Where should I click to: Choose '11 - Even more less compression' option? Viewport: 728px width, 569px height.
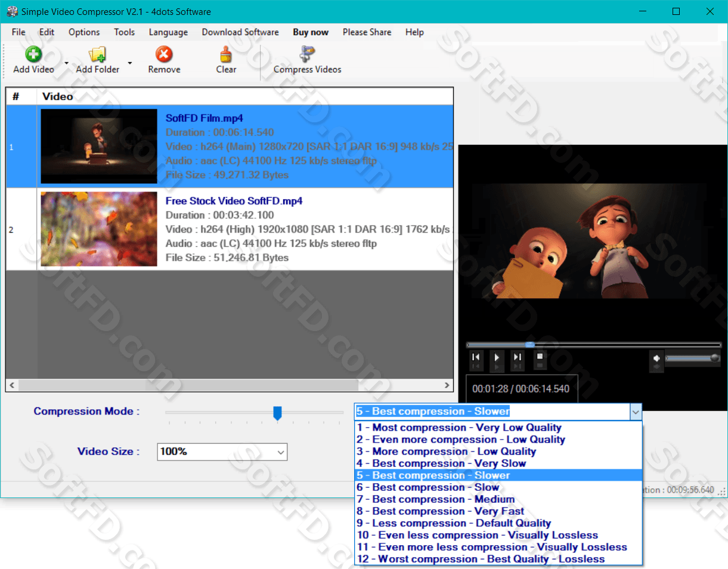point(498,547)
